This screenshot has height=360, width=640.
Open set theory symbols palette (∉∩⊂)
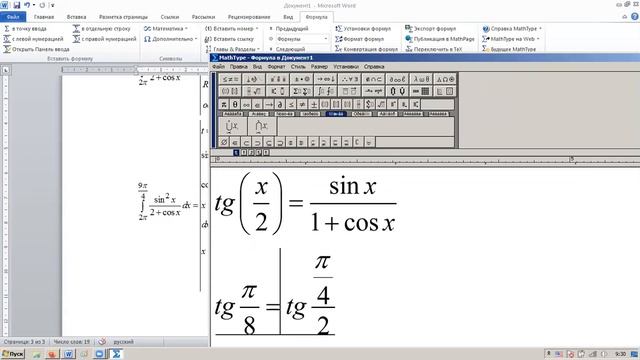[x=373, y=79]
